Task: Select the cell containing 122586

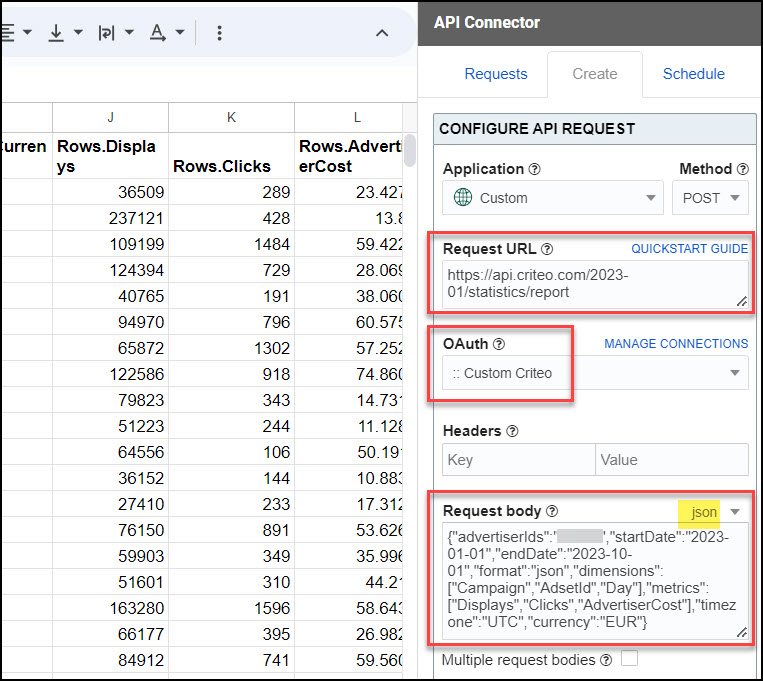Action: [x=110, y=374]
